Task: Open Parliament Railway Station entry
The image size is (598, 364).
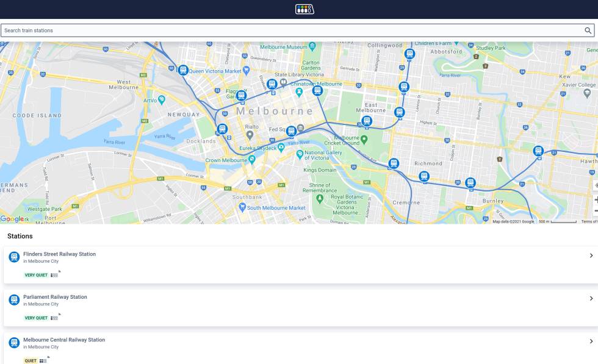Action: [x=300, y=307]
